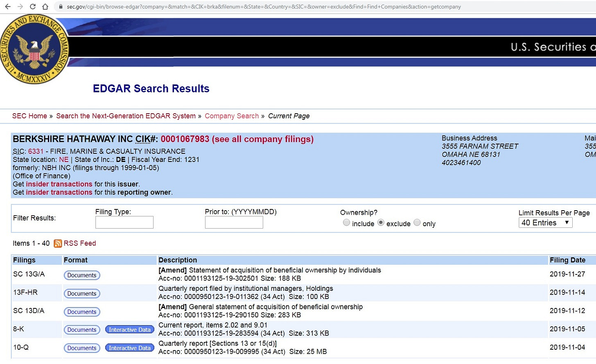The width and height of the screenshot is (596, 364).
Task: Open Documents for SC 13D/A filing
Action: click(82, 312)
